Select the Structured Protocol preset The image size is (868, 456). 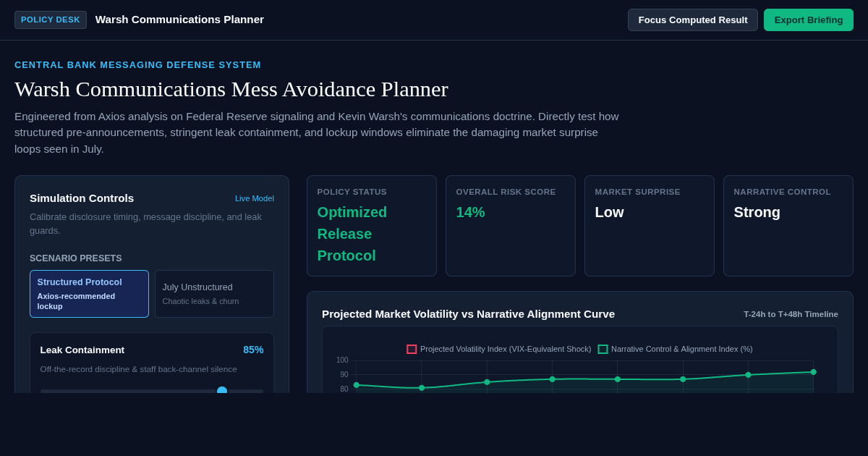coord(89,294)
